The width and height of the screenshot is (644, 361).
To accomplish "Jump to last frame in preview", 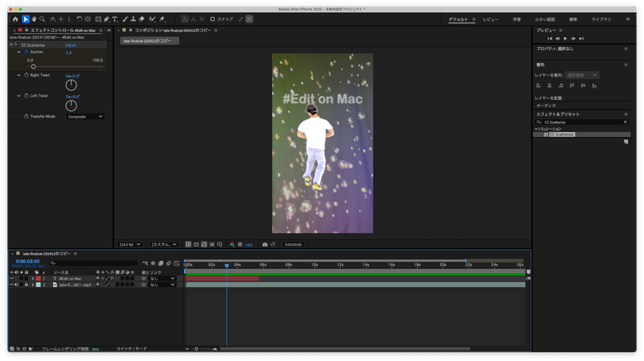I will [581, 38].
